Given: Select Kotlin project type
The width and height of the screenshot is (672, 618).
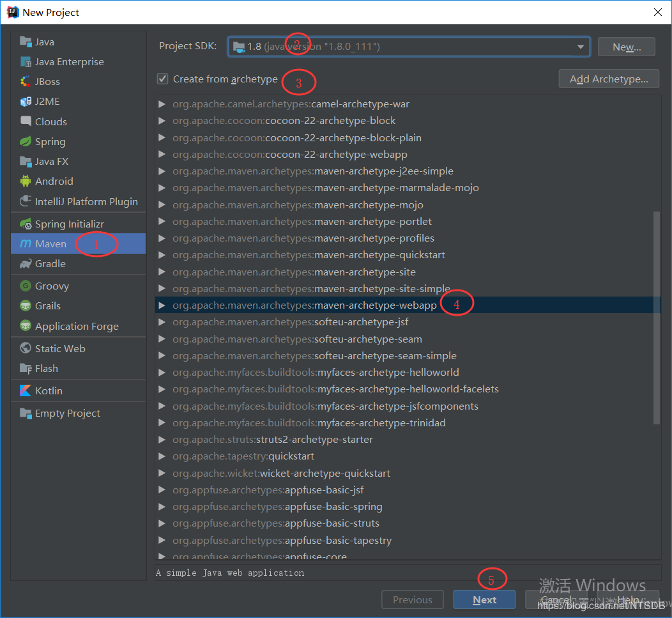Looking at the screenshot, I should click(79, 390).
